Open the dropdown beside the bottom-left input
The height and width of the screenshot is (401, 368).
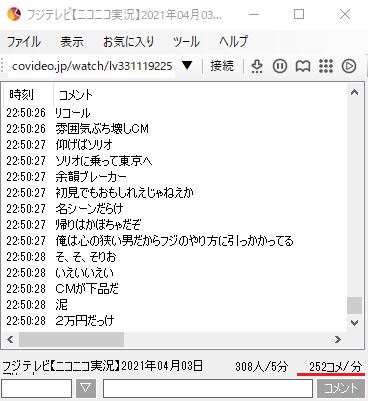[86, 388]
